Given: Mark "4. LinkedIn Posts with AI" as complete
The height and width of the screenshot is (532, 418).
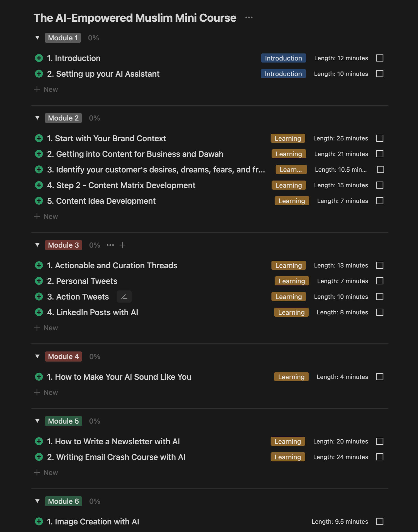Looking at the screenshot, I should coord(380,312).
